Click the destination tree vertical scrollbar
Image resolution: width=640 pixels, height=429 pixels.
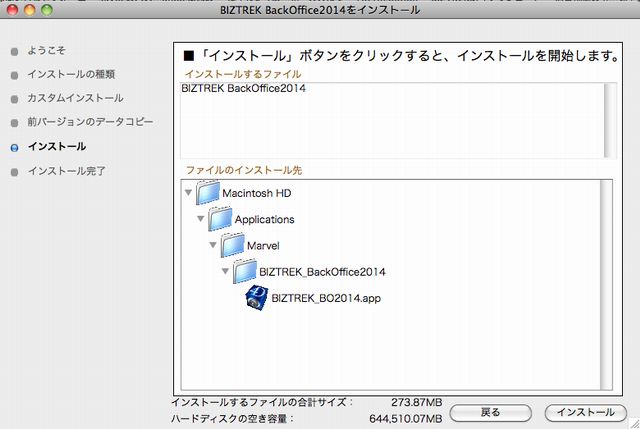pyautogui.click(x=606, y=284)
